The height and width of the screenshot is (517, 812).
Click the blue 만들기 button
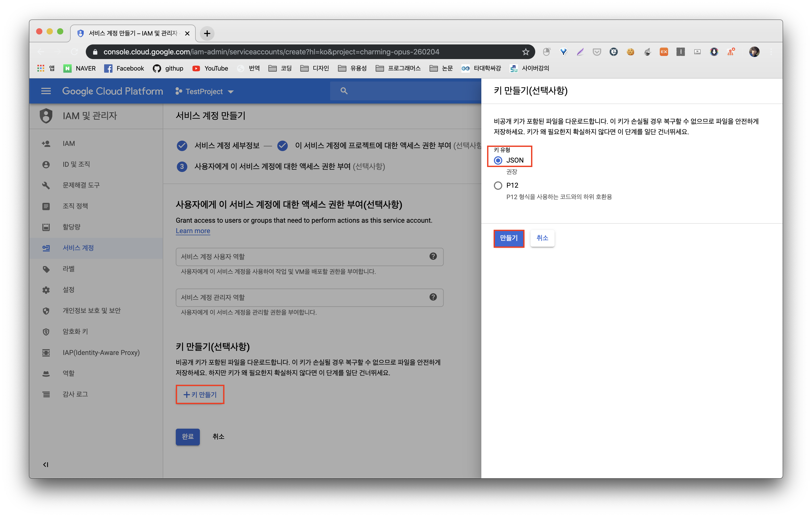tap(509, 238)
